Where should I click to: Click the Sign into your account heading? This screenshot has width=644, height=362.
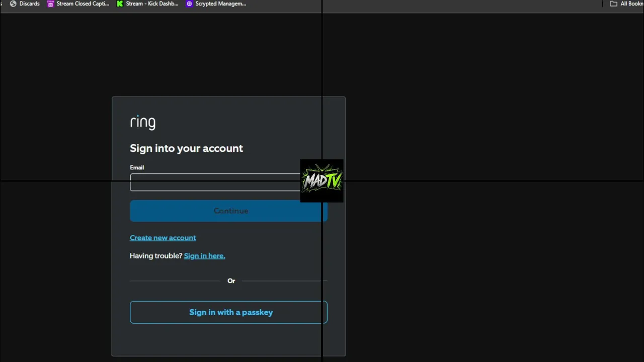(186, 148)
